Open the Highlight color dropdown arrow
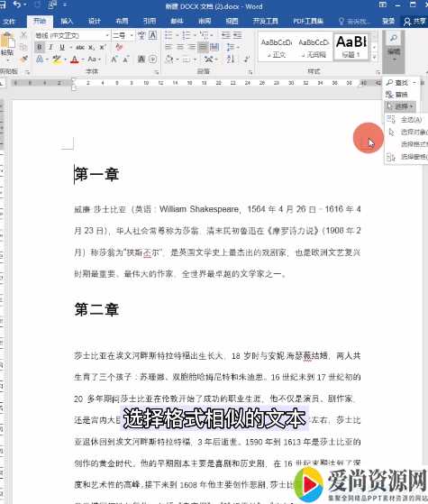This screenshot has height=504, width=428. point(65,60)
